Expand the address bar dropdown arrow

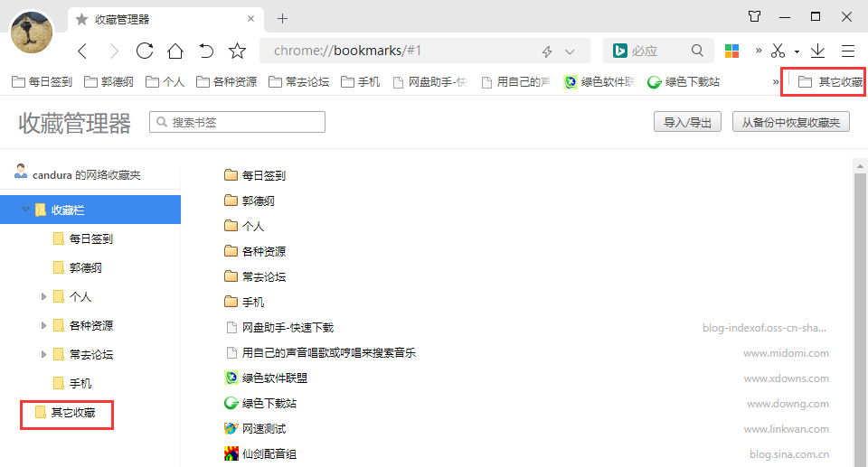click(570, 51)
